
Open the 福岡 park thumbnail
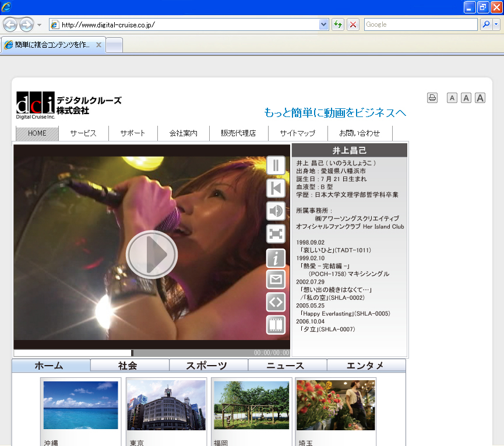point(251,405)
